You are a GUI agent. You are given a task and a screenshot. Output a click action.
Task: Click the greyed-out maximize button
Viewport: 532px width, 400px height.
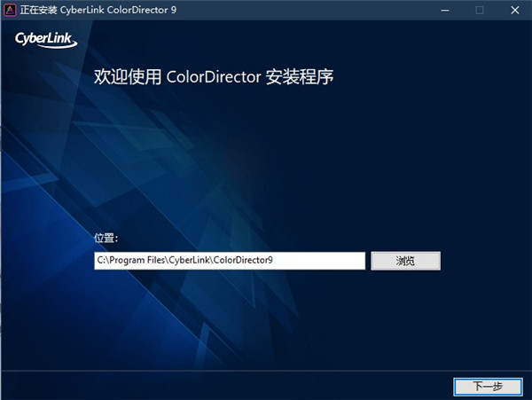point(479,11)
